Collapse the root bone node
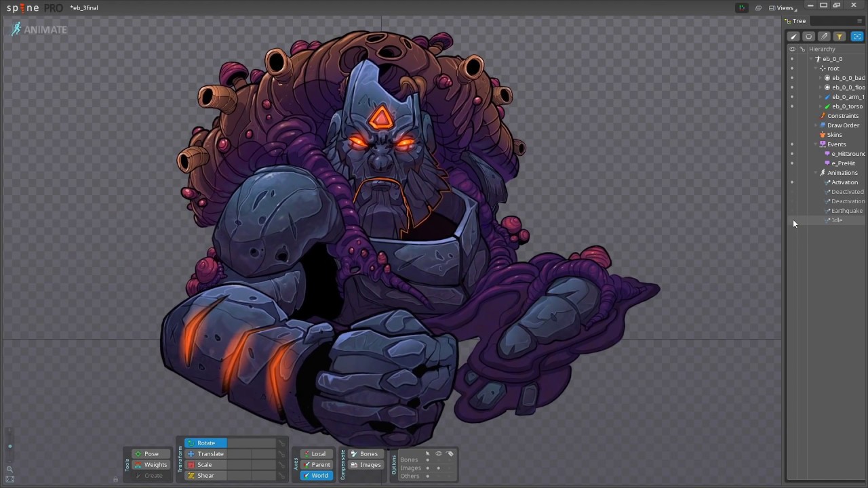 coord(816,68)
